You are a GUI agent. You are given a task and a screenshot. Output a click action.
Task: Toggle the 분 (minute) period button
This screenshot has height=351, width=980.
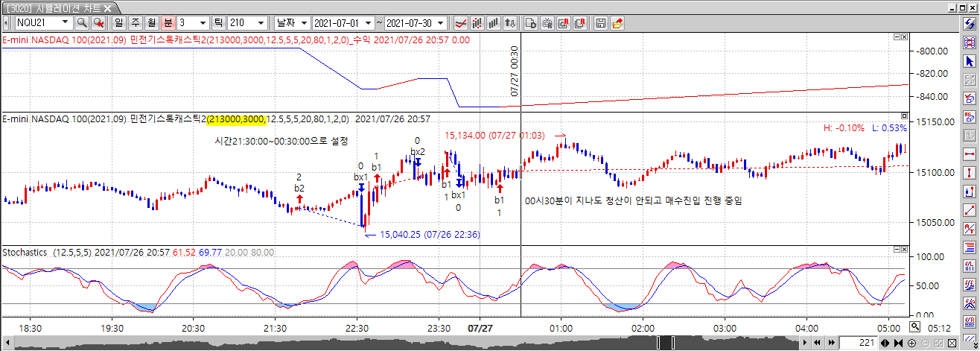(168, 23)
